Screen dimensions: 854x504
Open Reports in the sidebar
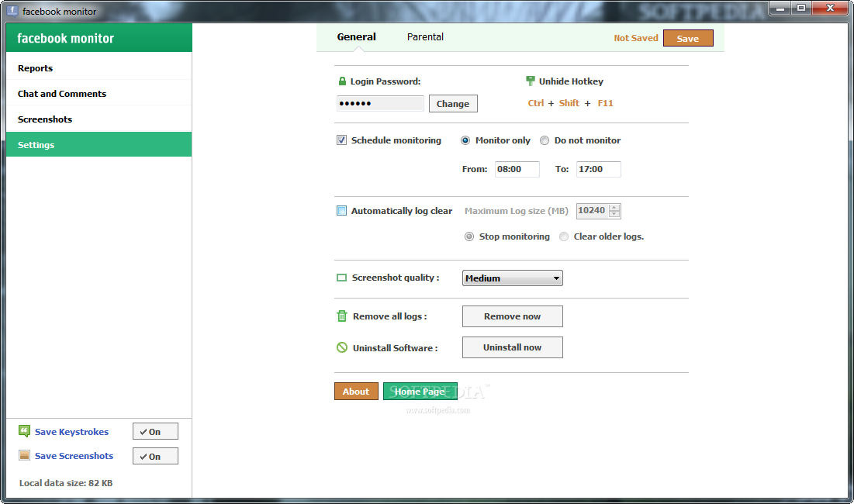pos(99,68)
